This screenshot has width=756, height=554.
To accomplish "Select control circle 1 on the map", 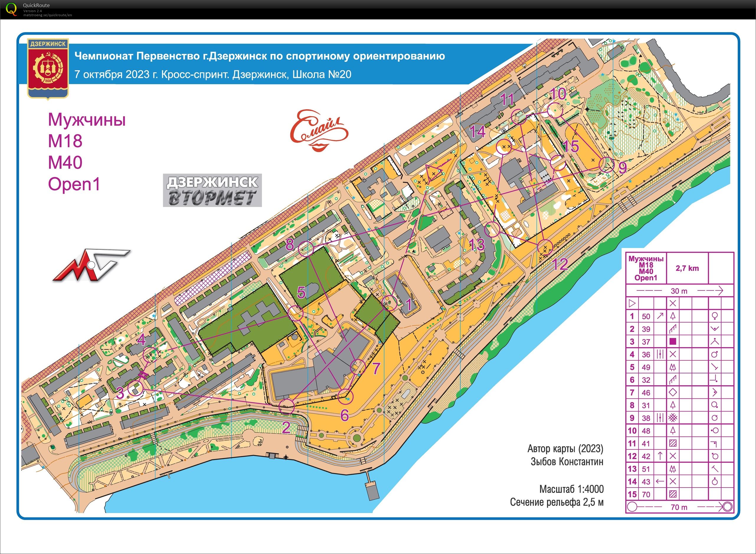I will (x=390, y=303).
